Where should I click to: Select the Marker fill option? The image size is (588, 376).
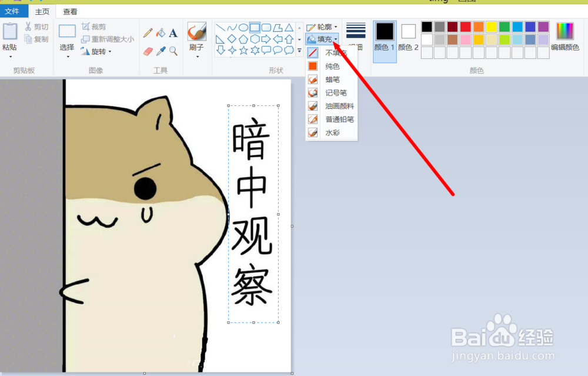tap(332, 93)
